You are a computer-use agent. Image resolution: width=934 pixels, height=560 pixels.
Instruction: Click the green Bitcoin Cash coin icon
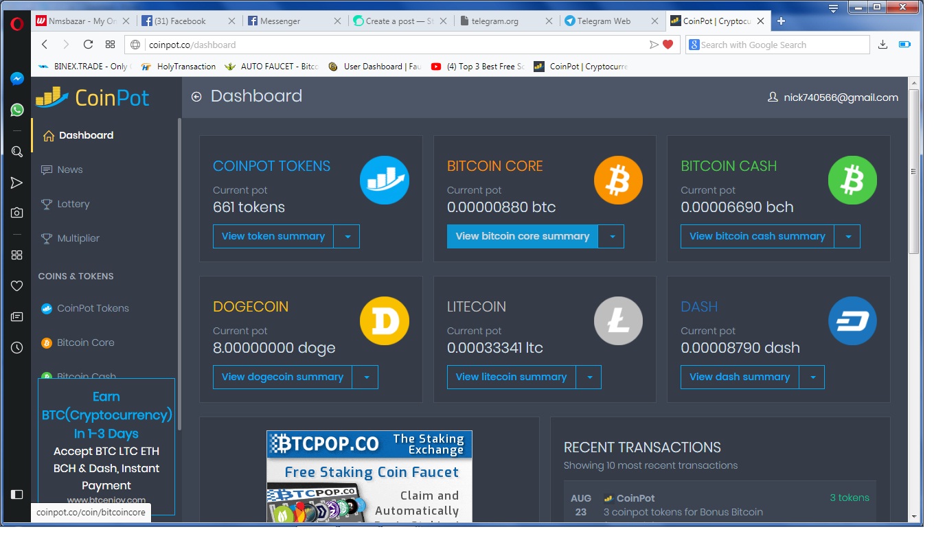[x=852, y=180]
